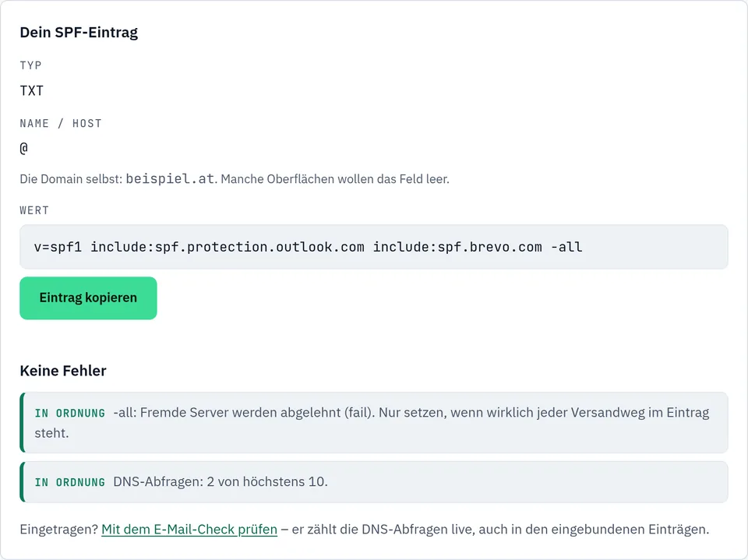Click the '@' host value
Viewport: 748px width, 560px height.
24,148
